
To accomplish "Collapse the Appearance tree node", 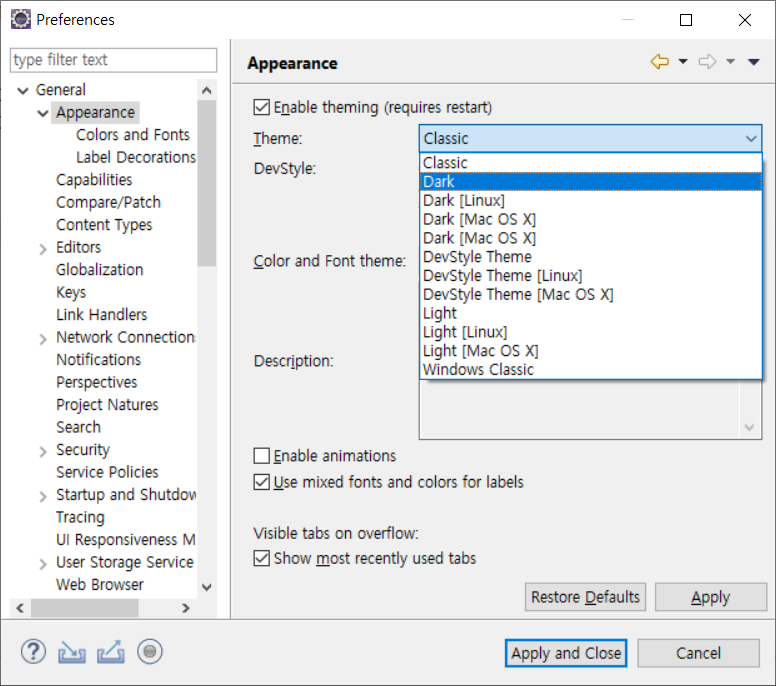I will coord(43,113).
